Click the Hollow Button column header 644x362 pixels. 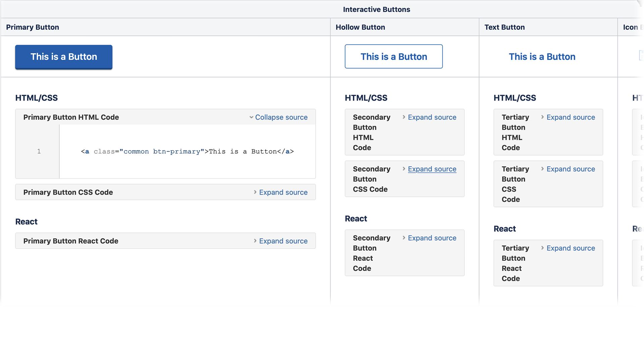pos(360,27)
